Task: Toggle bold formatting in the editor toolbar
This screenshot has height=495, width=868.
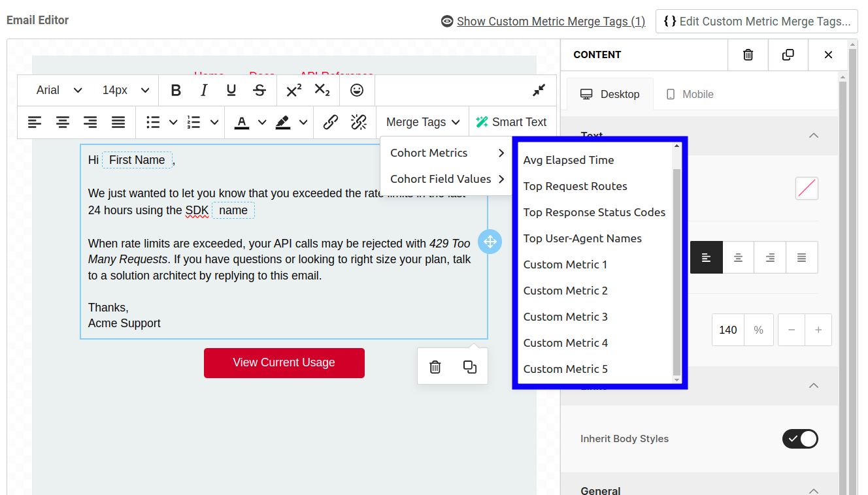Action: pos(175,90)
